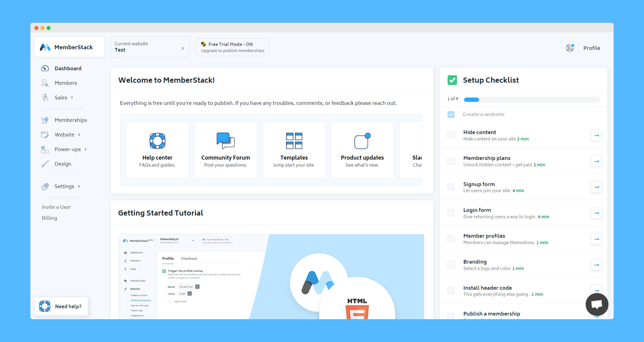Open the Profile link at top right
This screenshot has width=644, height=342.
tap(592, 48)
